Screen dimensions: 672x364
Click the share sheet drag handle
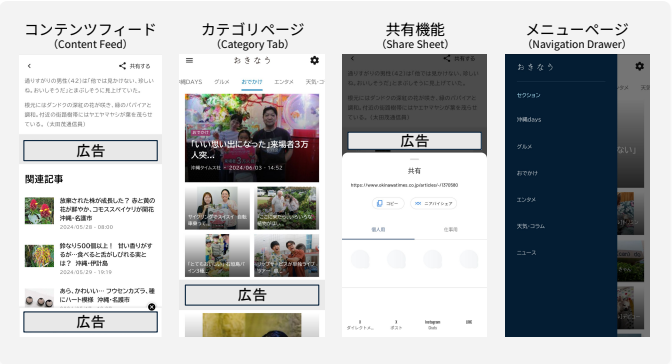point(414,159)
